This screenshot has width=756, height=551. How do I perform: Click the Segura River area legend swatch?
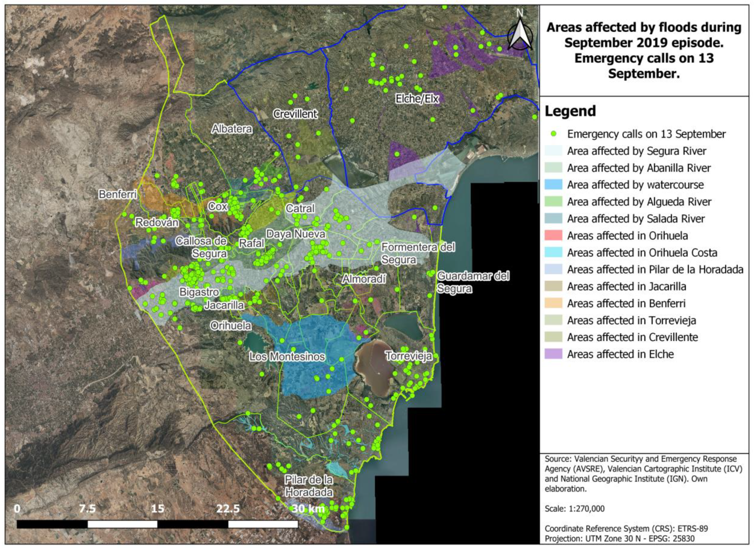pos(553,151)
